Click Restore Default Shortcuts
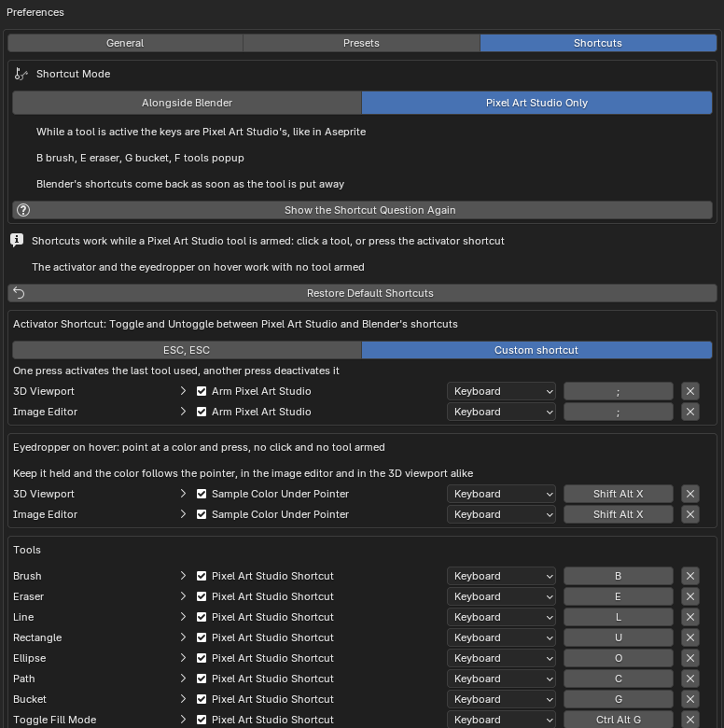This screenshot has width=724, height=728. click(x=362, y=293)
